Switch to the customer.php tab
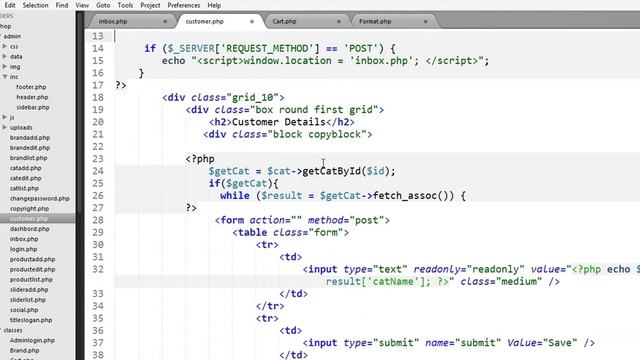 click(204, 21)
